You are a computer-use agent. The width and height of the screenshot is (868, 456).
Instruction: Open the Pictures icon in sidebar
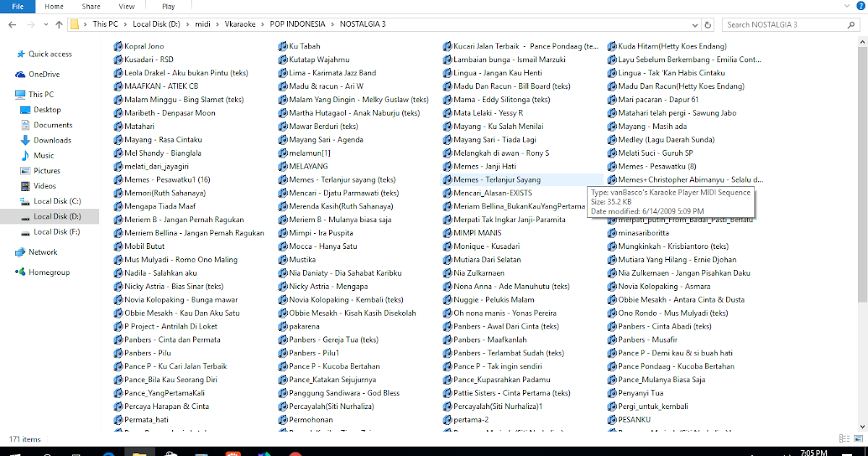pyautogui.click(x=26, y=170)
